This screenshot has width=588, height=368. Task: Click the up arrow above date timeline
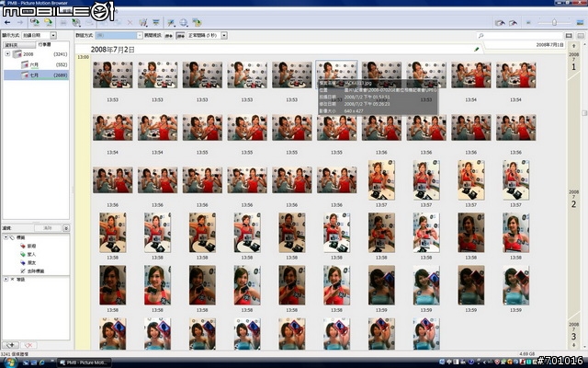pyautogui.click(x=573, y=46)
